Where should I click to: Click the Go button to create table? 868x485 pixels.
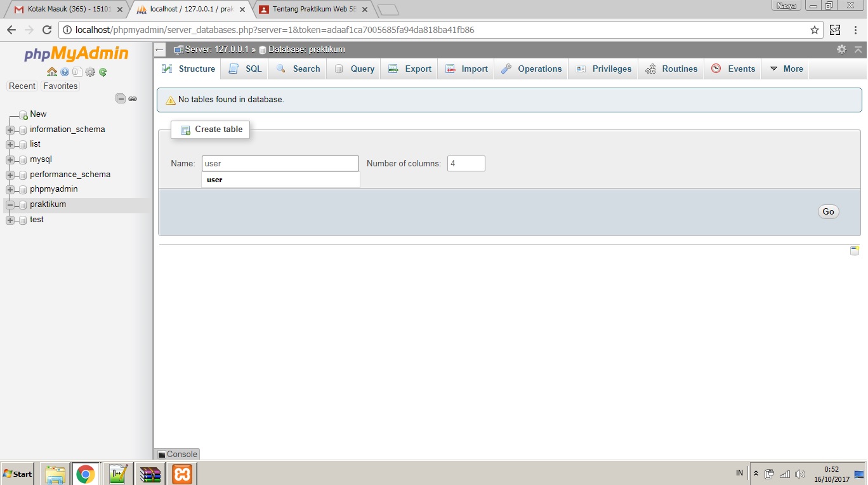828,211
